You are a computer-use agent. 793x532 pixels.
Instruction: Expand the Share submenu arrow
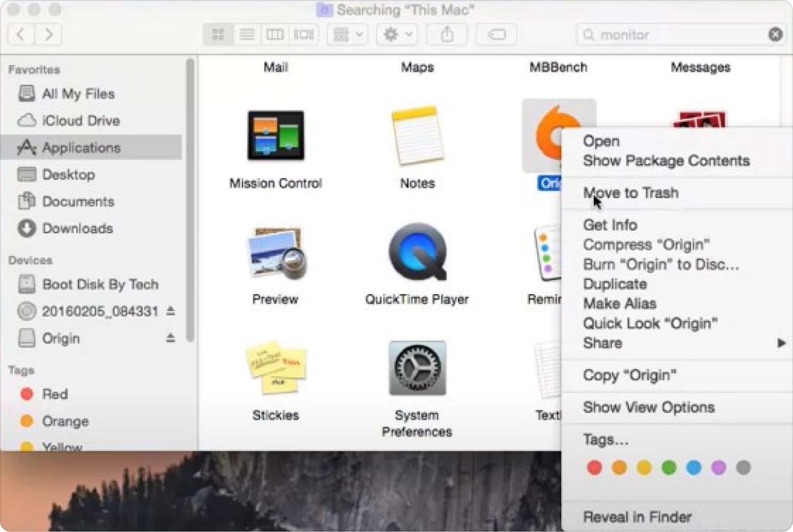tap(781, 343)
